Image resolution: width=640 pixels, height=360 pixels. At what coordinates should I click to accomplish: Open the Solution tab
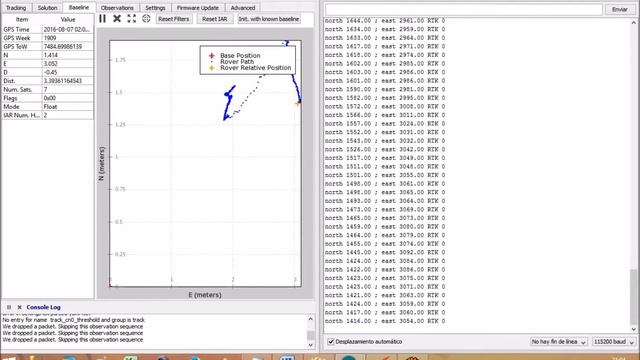click(x=47, y=8)
